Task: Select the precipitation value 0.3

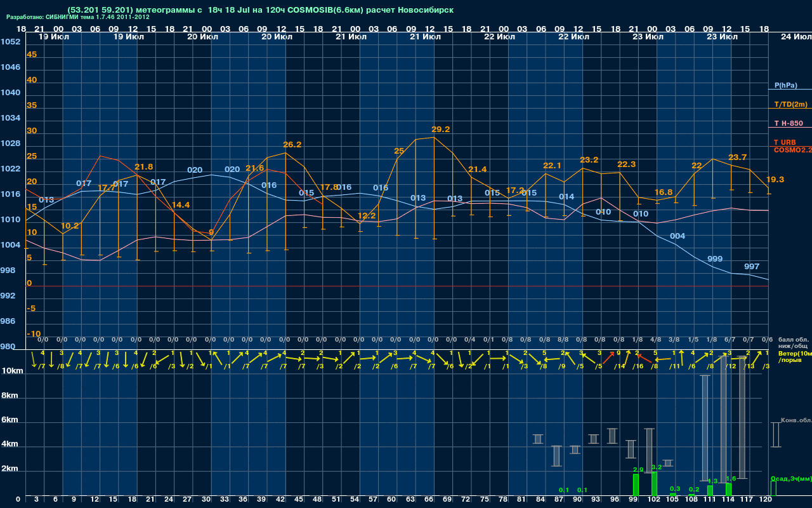Action: tap(675, 489)
